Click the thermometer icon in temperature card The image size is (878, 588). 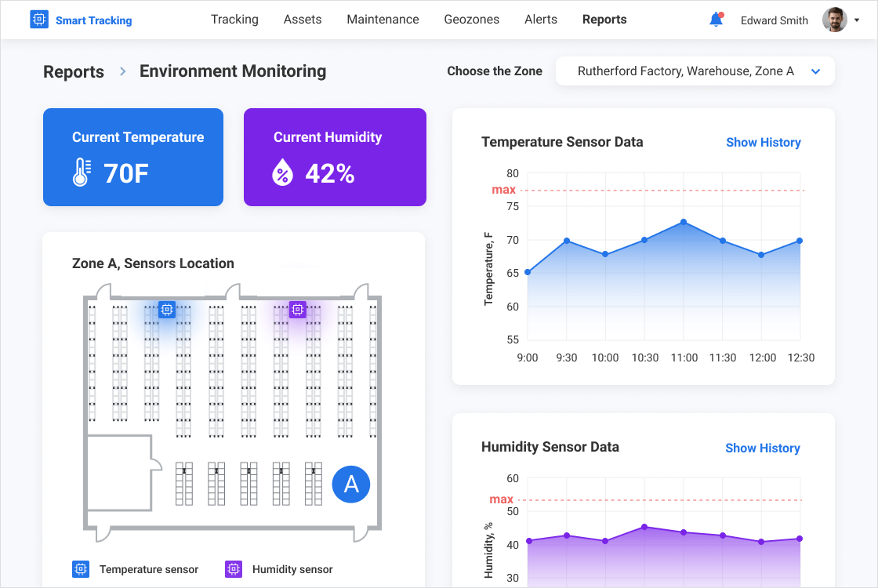click(x=82, y=172)
